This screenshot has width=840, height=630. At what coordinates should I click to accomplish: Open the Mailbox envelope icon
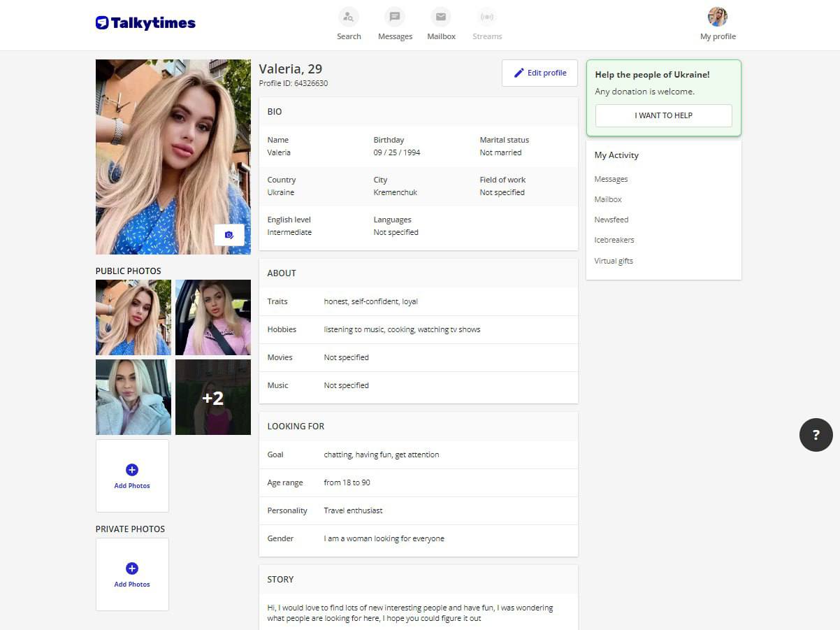tap(441, 17)
